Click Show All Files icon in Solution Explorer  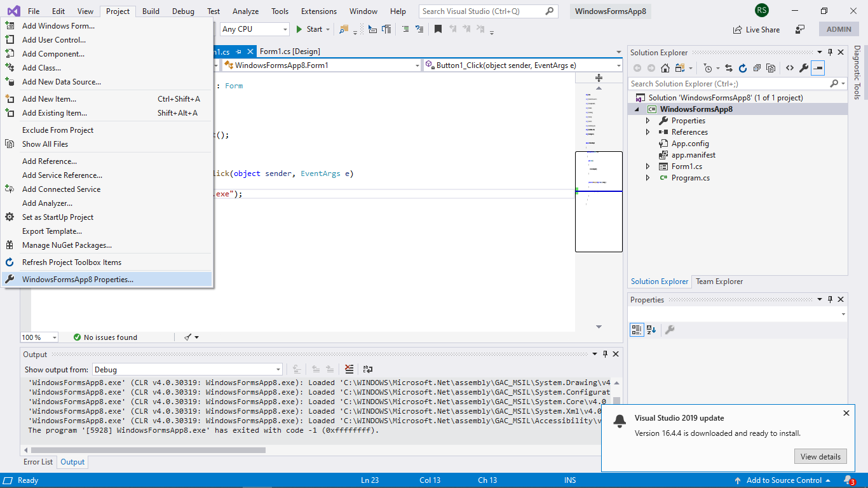tap(771, 68)
